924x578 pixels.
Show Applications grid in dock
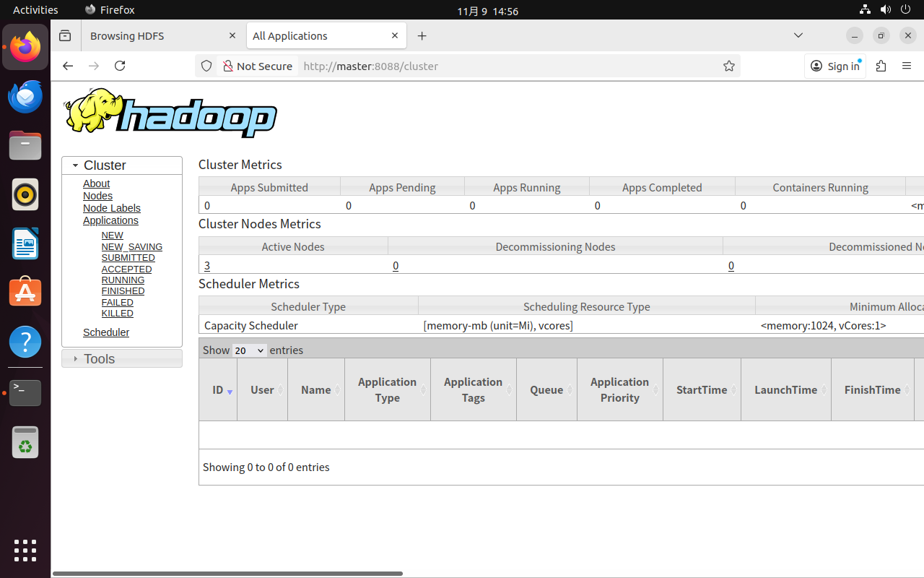[x=25, y=550]
